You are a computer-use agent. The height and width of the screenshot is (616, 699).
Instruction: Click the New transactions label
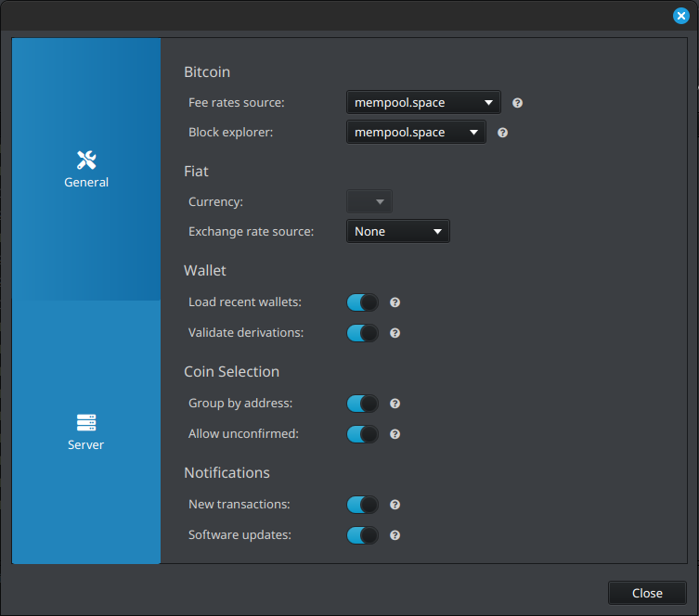[239, 504]
